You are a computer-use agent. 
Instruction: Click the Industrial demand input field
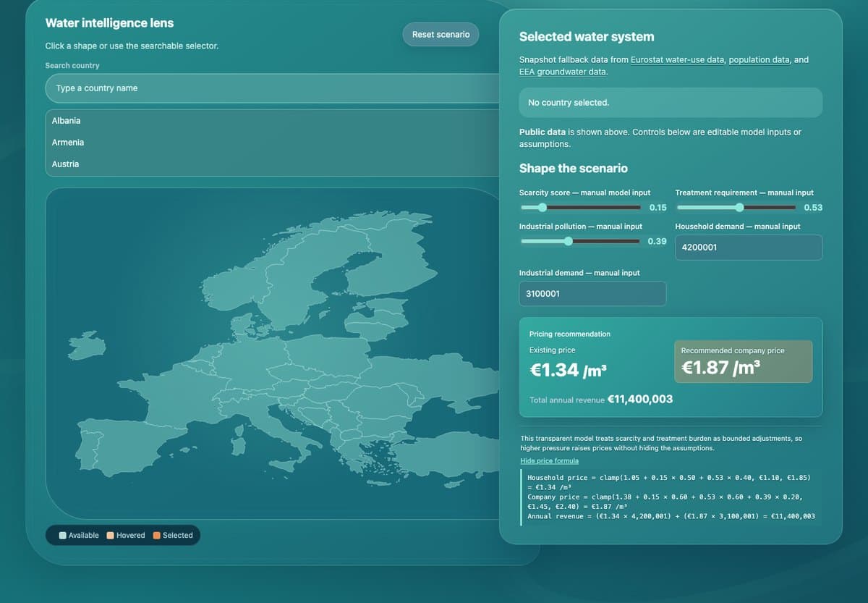coord(592,294)
